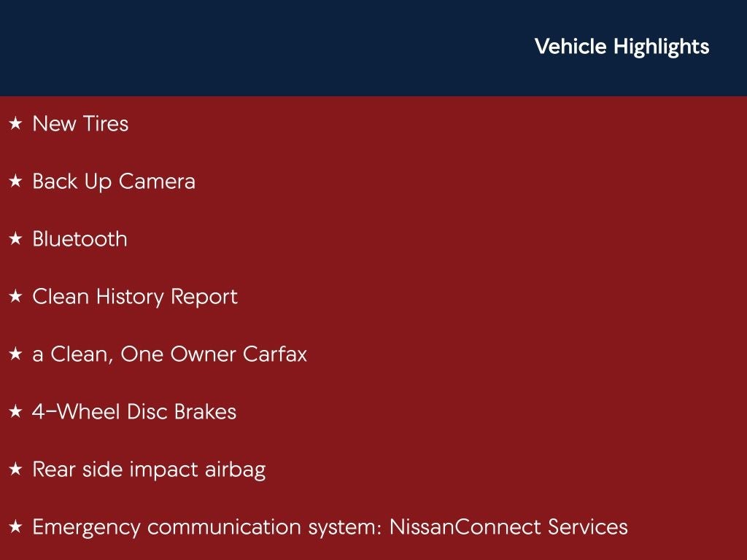Click the a Clean, One Owner Carfax line
The height and width of the screenshot is (560, 747).
pos(169,354)
